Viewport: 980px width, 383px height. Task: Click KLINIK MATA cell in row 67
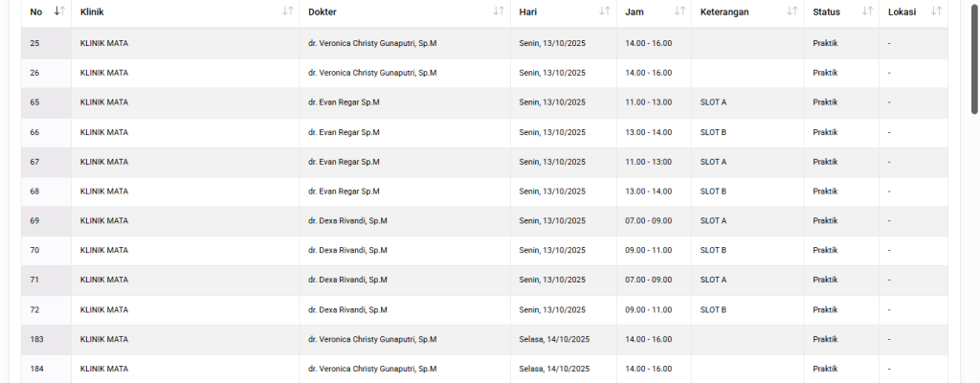tap(104, 162)
